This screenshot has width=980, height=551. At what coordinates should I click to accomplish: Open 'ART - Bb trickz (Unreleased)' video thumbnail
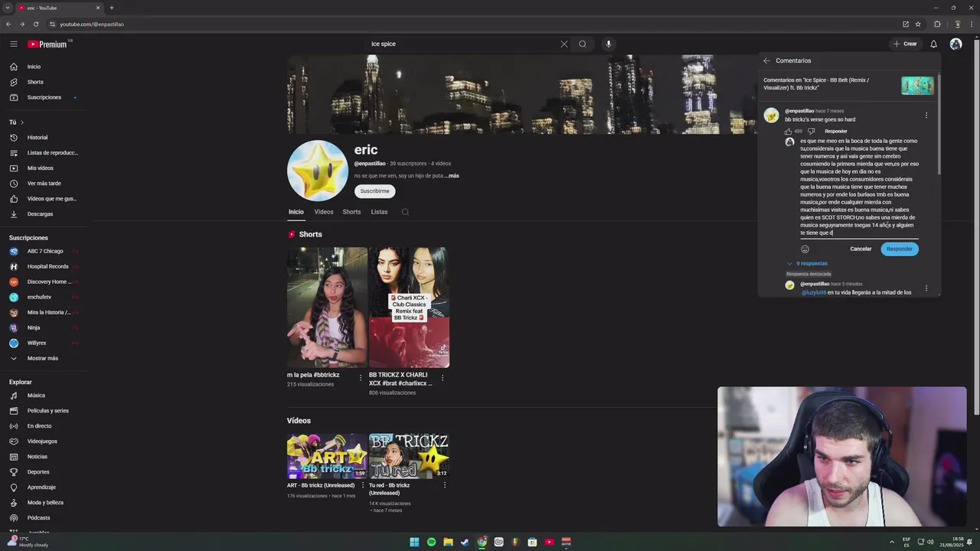(x=327, y=456)
